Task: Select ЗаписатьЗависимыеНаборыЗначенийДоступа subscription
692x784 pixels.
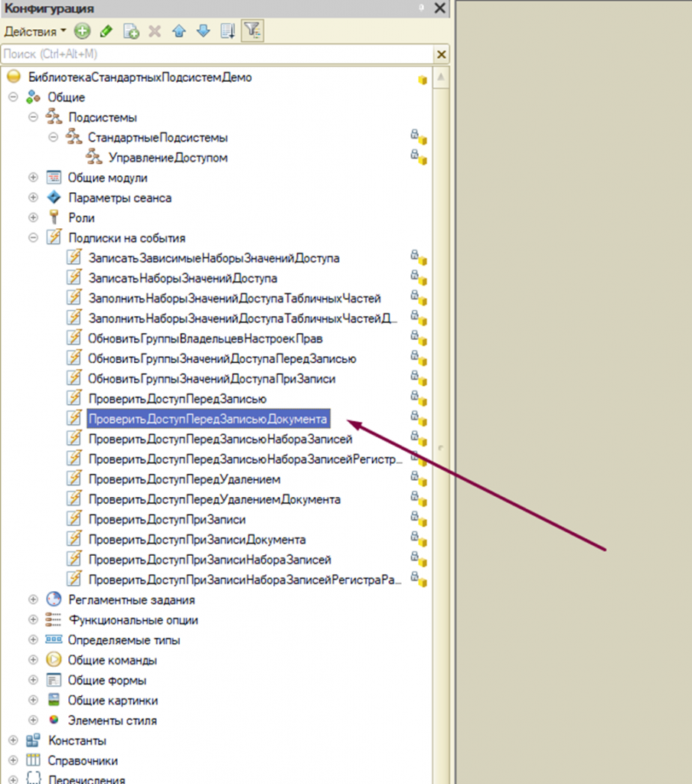Action: pos(214,258)
